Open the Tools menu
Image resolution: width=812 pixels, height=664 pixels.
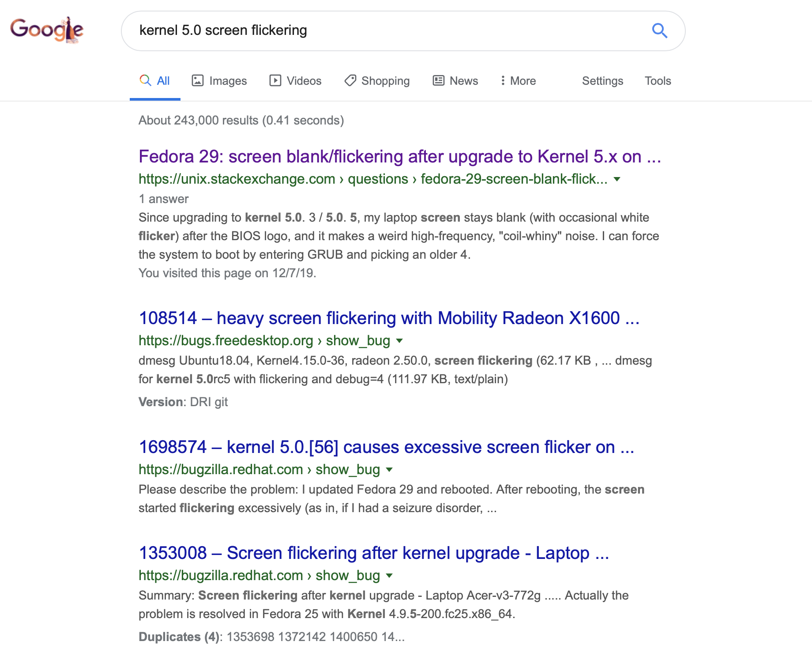pyautogui.click(x=658, y=81)
